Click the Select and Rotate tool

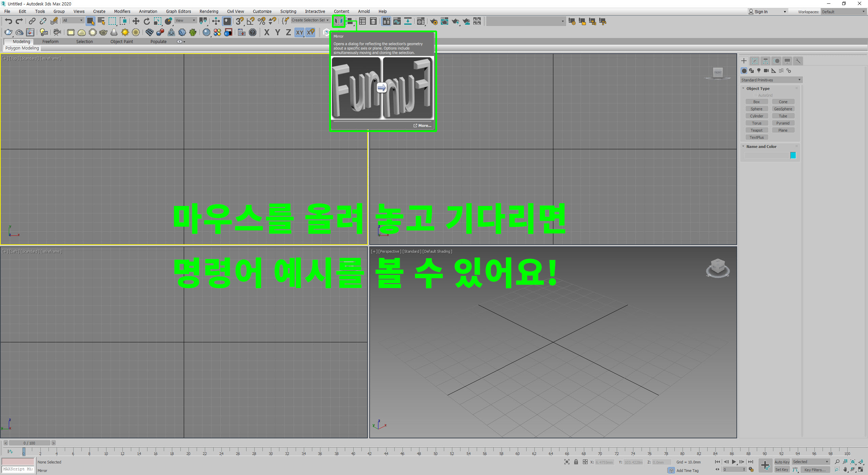click(146, 21)
